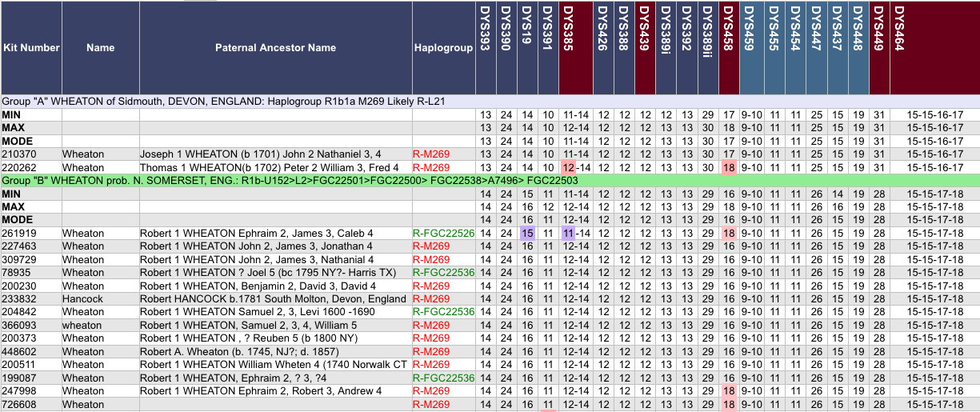980x412 pixels.
Task: Click kit number 220262
Action: tap(19, 168)
